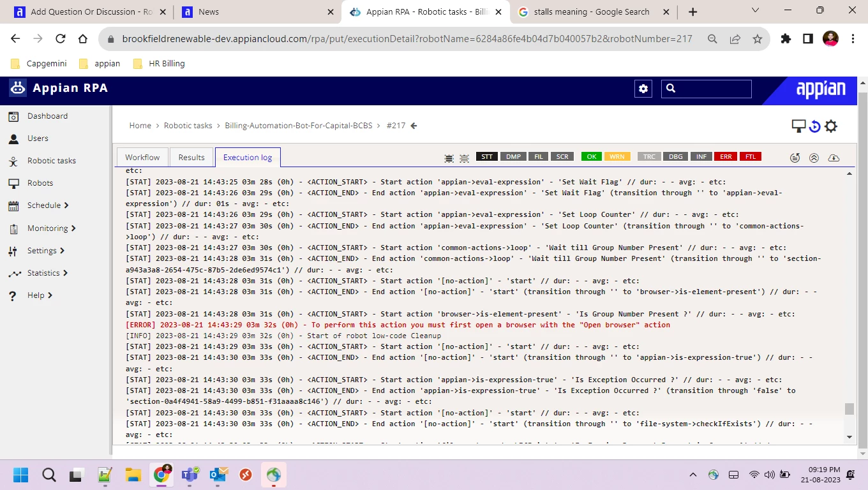Toggle the DMP log level filter
This screenshot has height=490, width=868.
[x=513, y=157]
